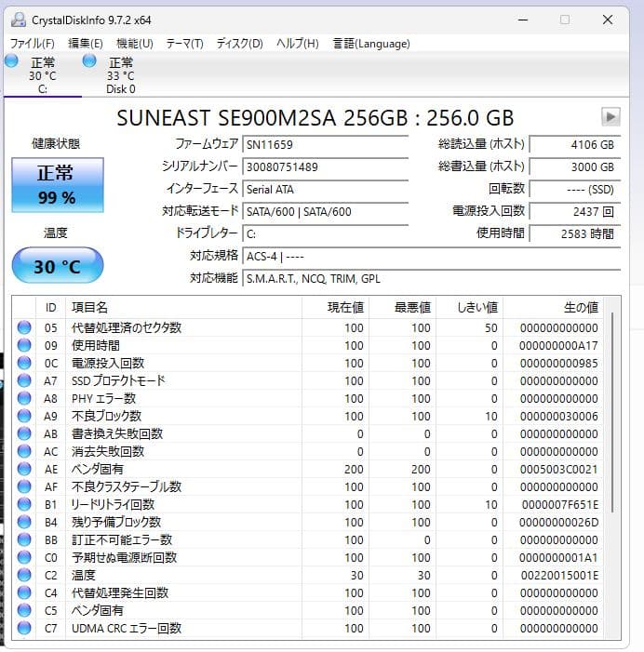The width and height of the screenshot is (644, 652).
Task: Open the ヘルプ(H) menu
Action: [x=298, y=44]
